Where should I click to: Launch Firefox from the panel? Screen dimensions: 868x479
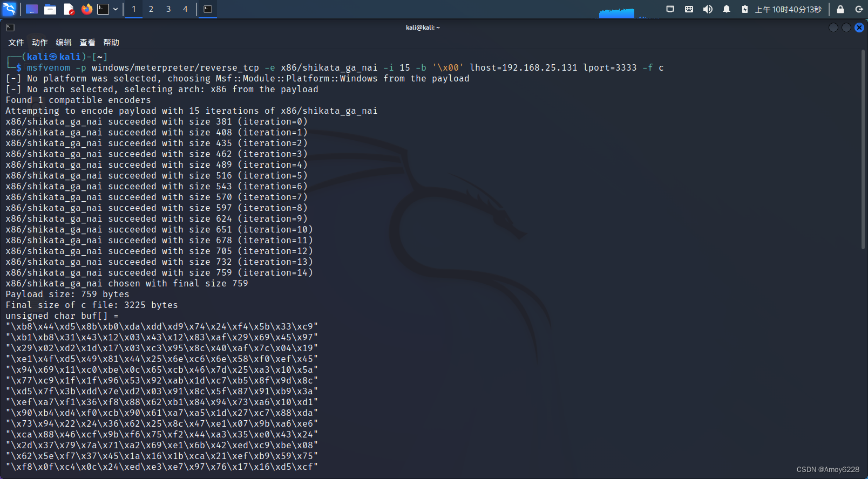(x=86, y=9)
